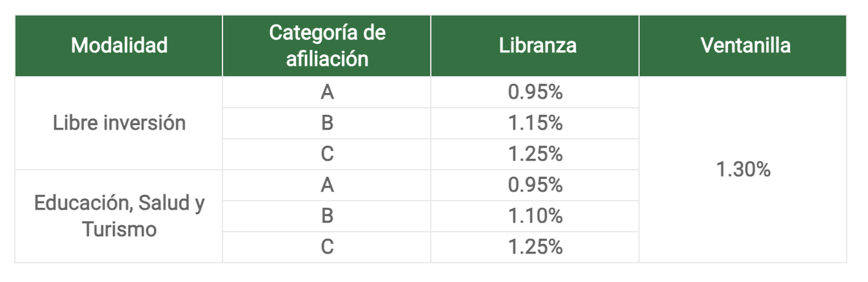Select the Libranza column header
868x282 pixels.
[535, 46]
